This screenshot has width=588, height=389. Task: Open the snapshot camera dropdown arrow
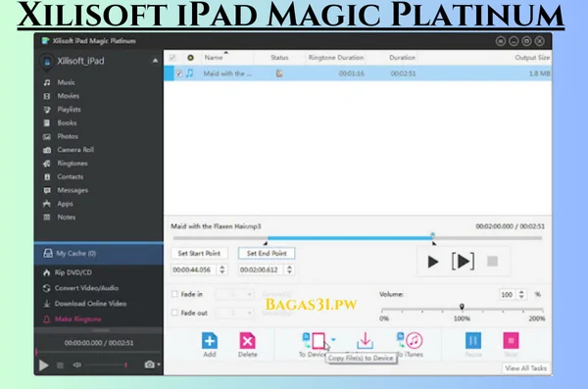coord(159,365)
